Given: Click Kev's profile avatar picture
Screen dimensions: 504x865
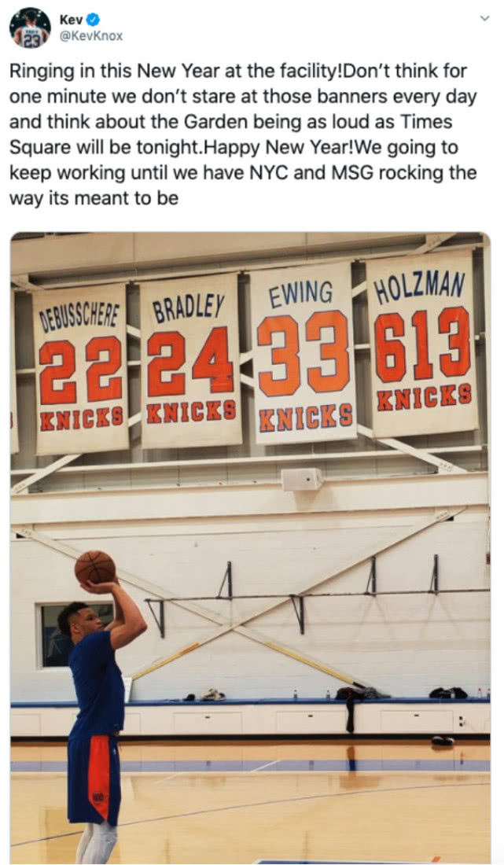Looking at the screenshot, I should 30,28.
